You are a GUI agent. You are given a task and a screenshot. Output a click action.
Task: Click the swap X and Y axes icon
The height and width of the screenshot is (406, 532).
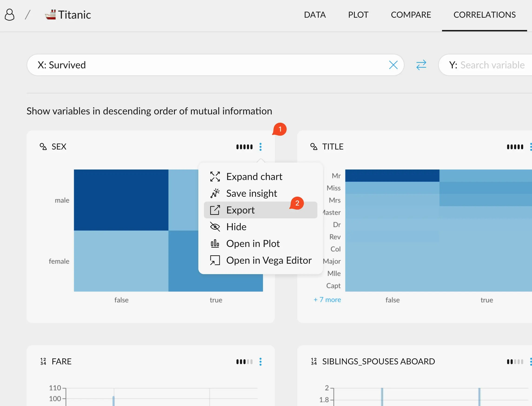pyautogui.click(x=421, y=65)
